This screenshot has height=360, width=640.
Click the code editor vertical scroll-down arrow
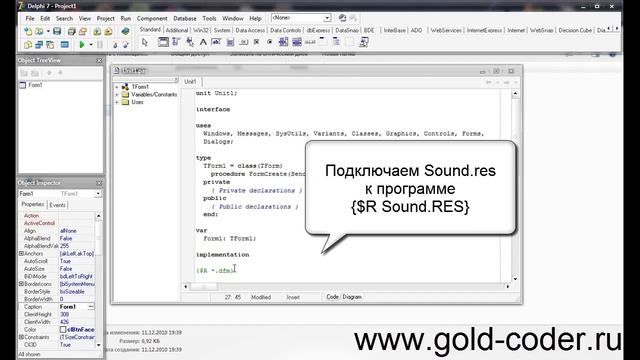click(x=515, y=279)
